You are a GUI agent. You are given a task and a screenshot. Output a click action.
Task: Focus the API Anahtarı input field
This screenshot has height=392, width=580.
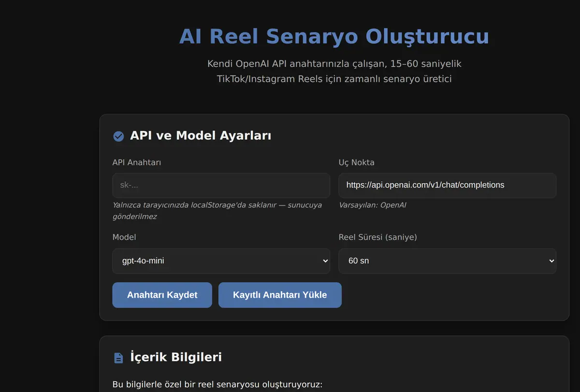[x=221, y=186]
